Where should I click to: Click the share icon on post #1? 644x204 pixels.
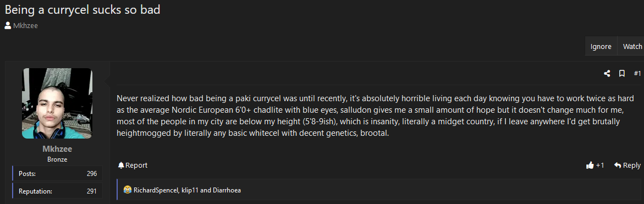click(607, 74)
